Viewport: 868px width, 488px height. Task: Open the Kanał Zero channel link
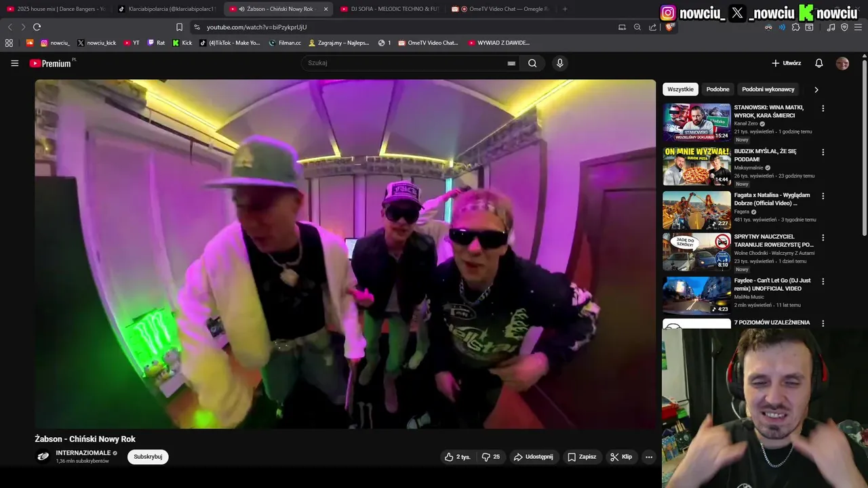pos(747,123)
